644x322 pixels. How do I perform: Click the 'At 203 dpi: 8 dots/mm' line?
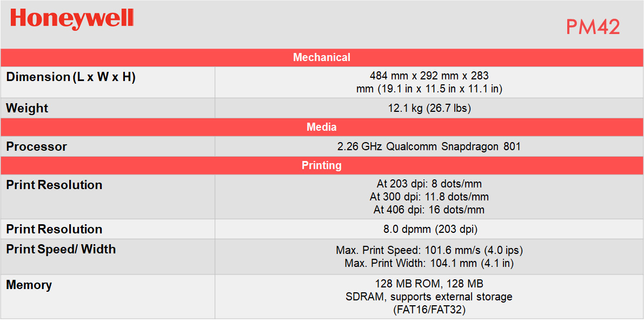(429, 184)
